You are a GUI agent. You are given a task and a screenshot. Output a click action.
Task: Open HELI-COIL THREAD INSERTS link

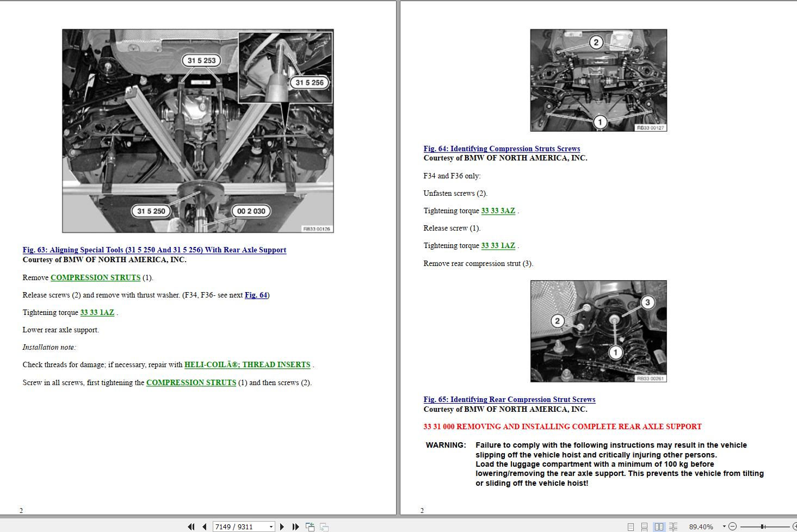(x=248, y=364)
